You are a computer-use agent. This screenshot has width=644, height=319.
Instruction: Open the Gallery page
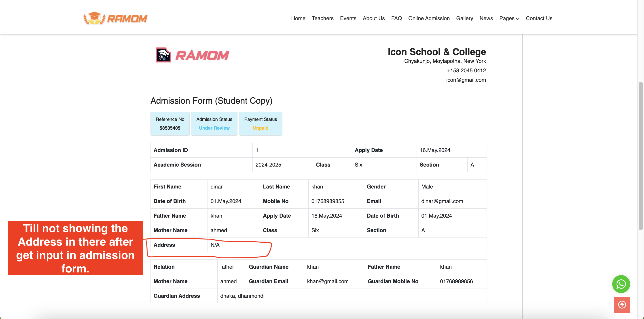(x=464, y=18)
